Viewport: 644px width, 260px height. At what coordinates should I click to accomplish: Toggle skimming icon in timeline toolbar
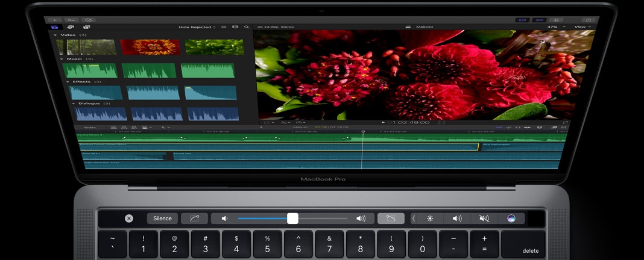point(499,128)
